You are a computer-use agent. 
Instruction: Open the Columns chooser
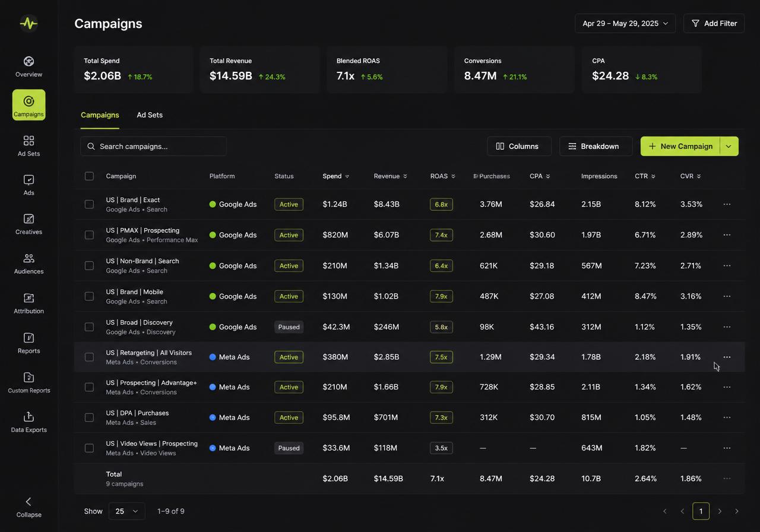tap(519, 146)
